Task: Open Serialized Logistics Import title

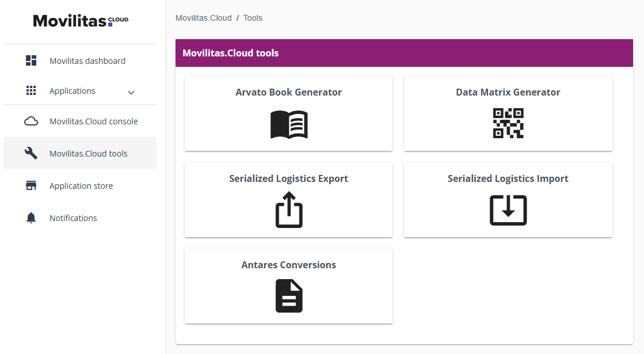Action: point(508,178)
